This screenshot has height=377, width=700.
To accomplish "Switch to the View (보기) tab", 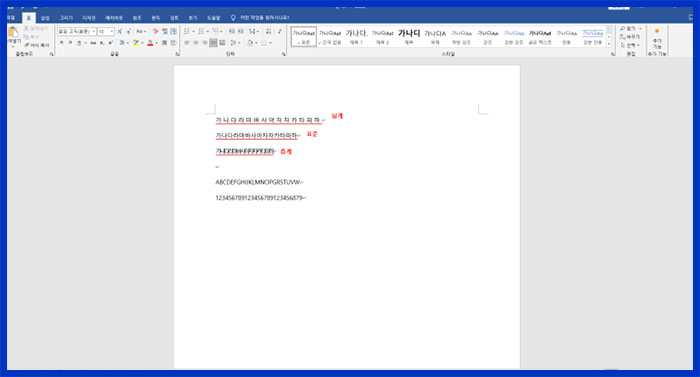I will 192,18.
